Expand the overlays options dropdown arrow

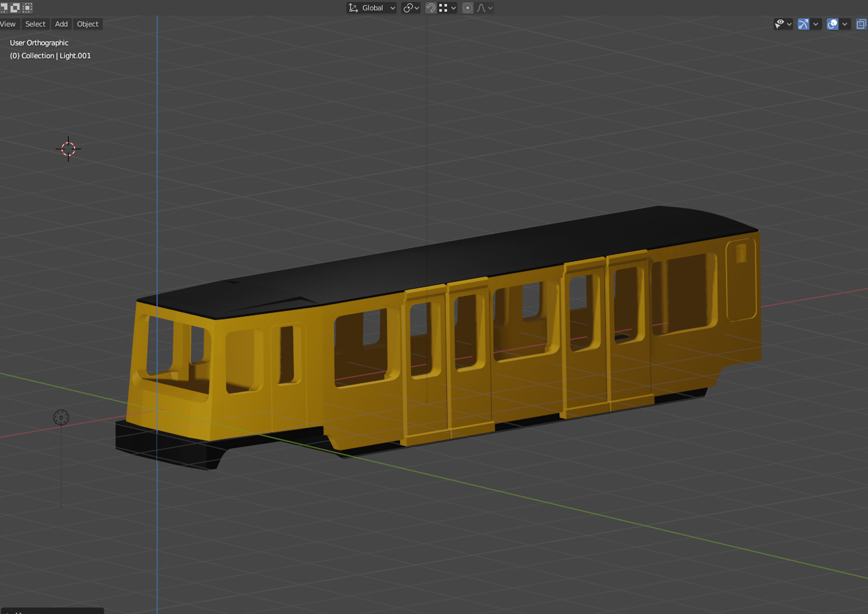coord(845,24)
